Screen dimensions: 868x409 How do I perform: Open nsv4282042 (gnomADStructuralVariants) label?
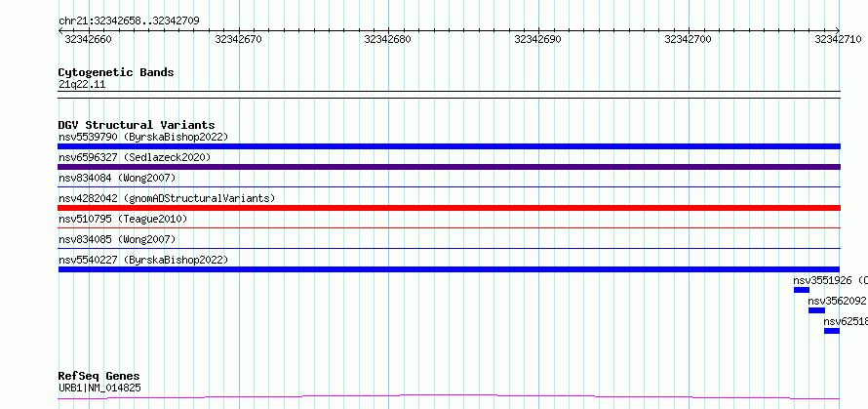click(x=167, y=198)
